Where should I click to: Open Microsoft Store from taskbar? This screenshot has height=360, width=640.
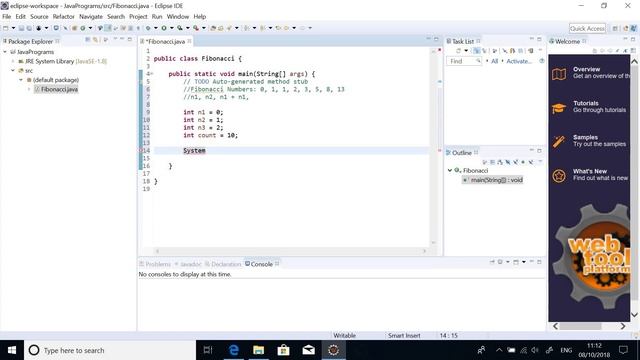(x=283, y=350)
